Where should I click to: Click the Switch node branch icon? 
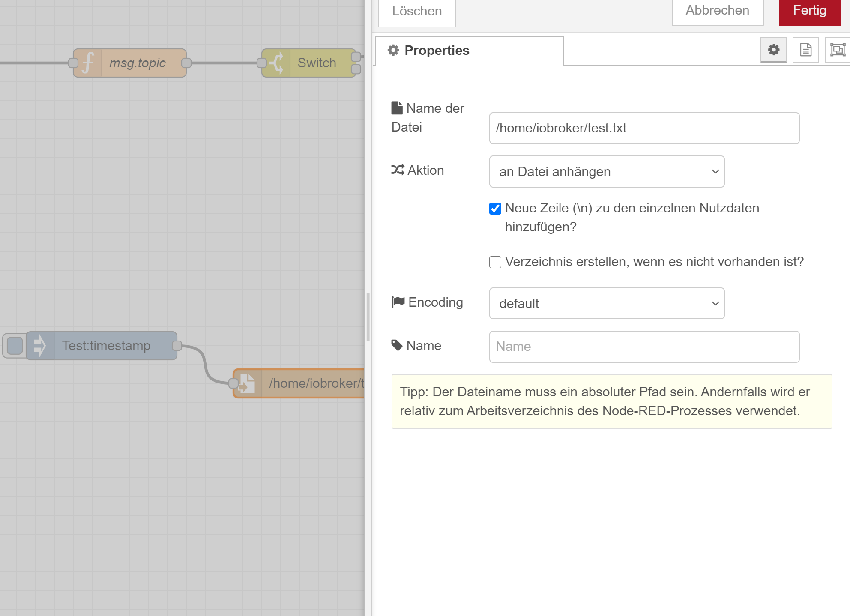tap(276, 63)
